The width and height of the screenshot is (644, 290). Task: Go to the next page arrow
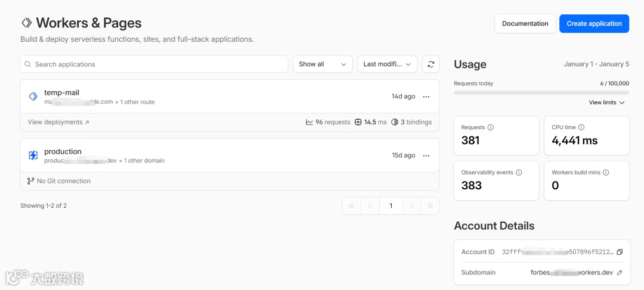point(411,206)
